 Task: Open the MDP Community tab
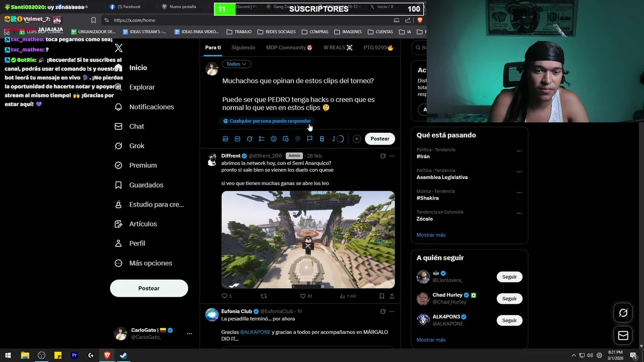(x=289, y=47)
